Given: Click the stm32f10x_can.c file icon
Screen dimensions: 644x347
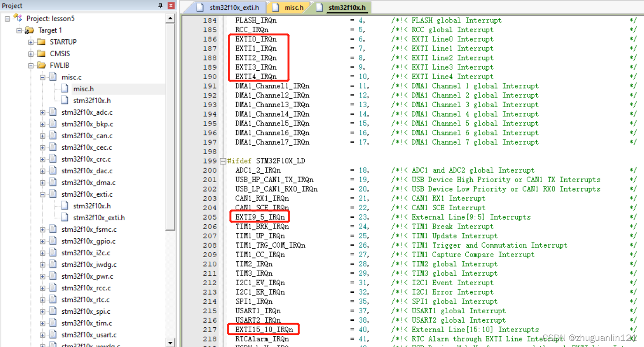Looking at the screenshot, I should 53,135.
